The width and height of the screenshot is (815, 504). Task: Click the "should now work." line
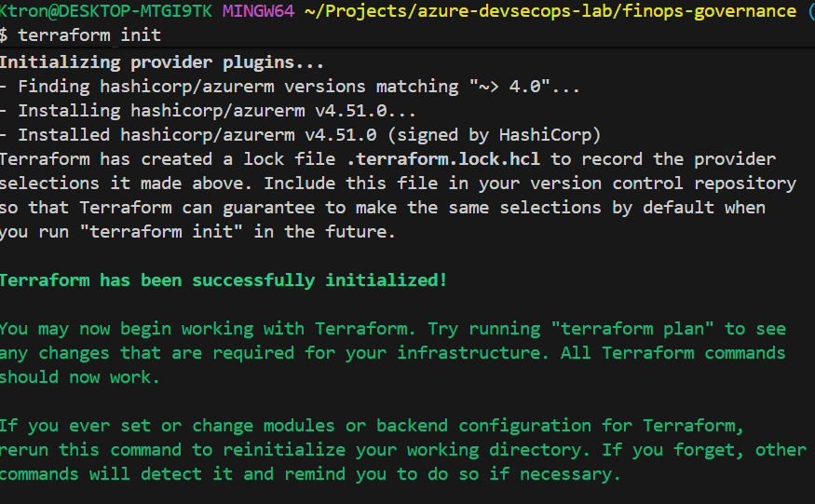point(80,377)
